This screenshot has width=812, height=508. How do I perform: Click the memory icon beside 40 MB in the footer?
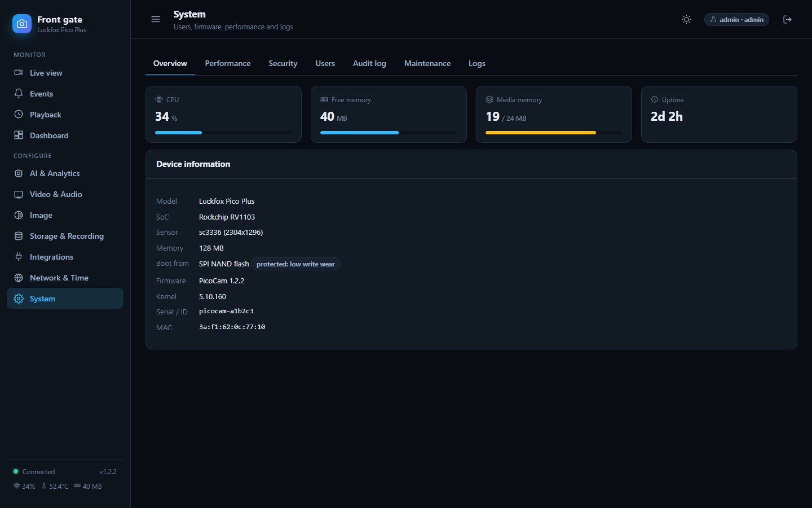[77, 485]
